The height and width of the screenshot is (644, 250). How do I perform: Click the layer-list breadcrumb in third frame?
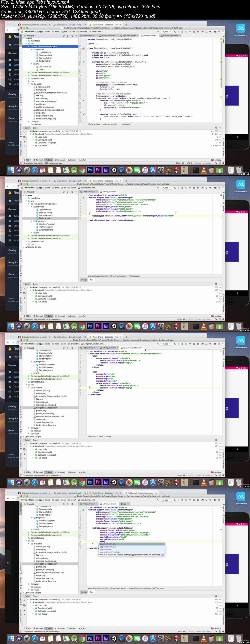92,437
